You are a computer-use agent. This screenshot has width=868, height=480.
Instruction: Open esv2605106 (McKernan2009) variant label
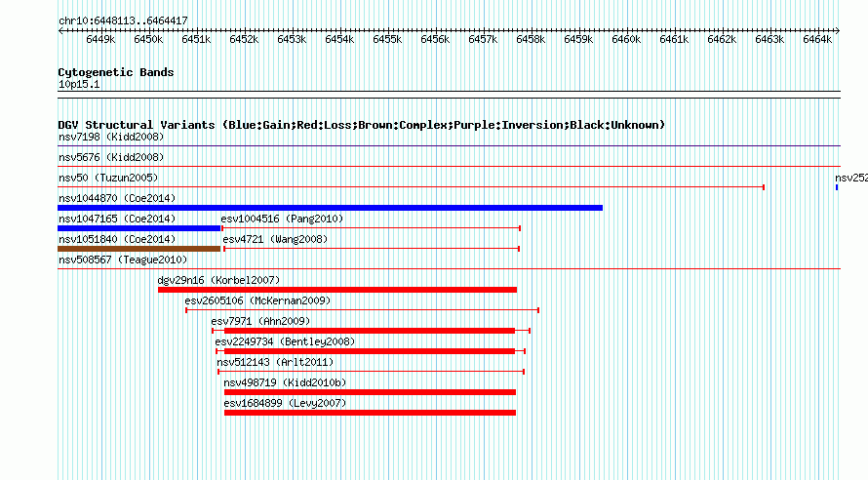pyautogui.click(x=258, y=300)
